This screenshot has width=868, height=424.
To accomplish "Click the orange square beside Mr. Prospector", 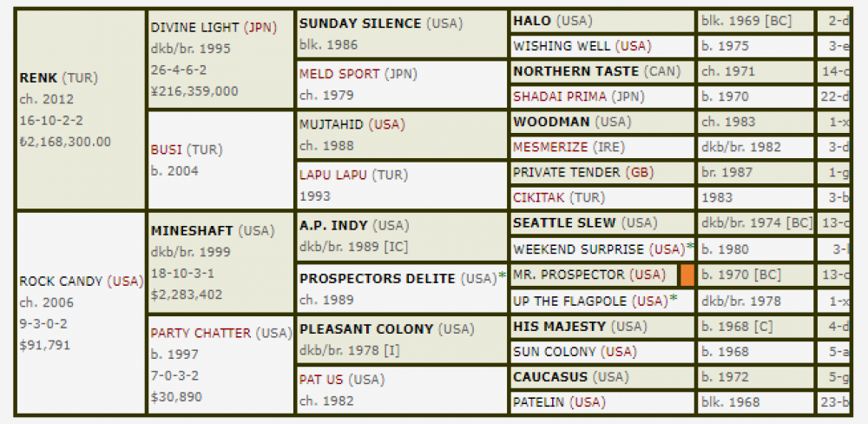I will tap(687, 275).
